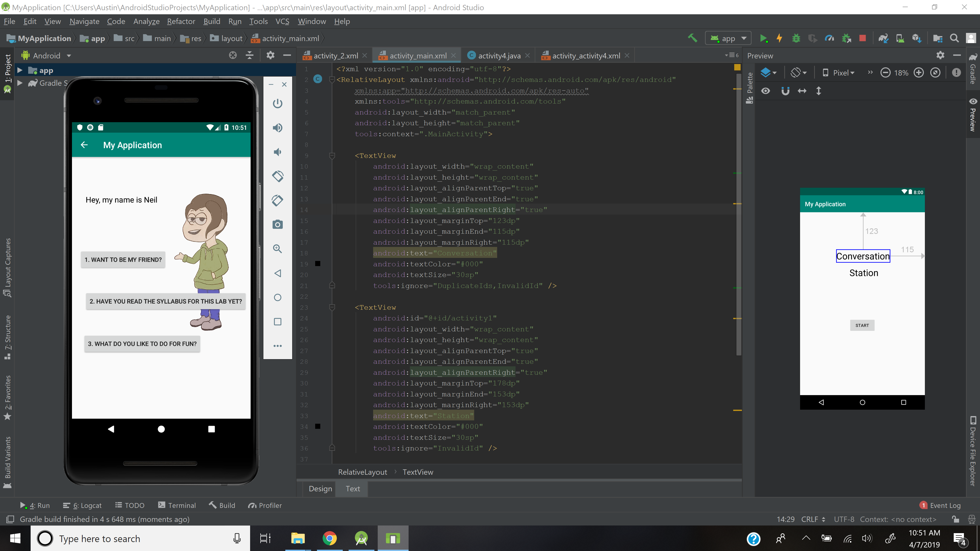
Task: Toggle autoconnect magnet in Preview
Action: (x=785, y=91)
